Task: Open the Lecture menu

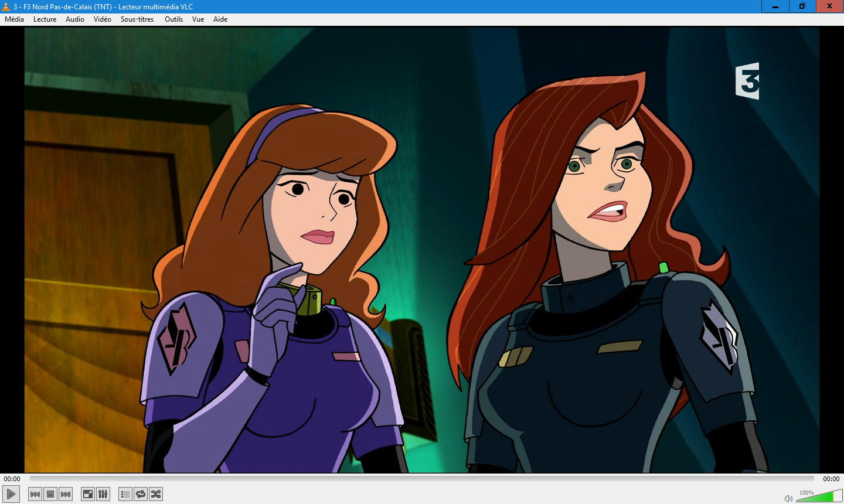Action: (45, 19)
